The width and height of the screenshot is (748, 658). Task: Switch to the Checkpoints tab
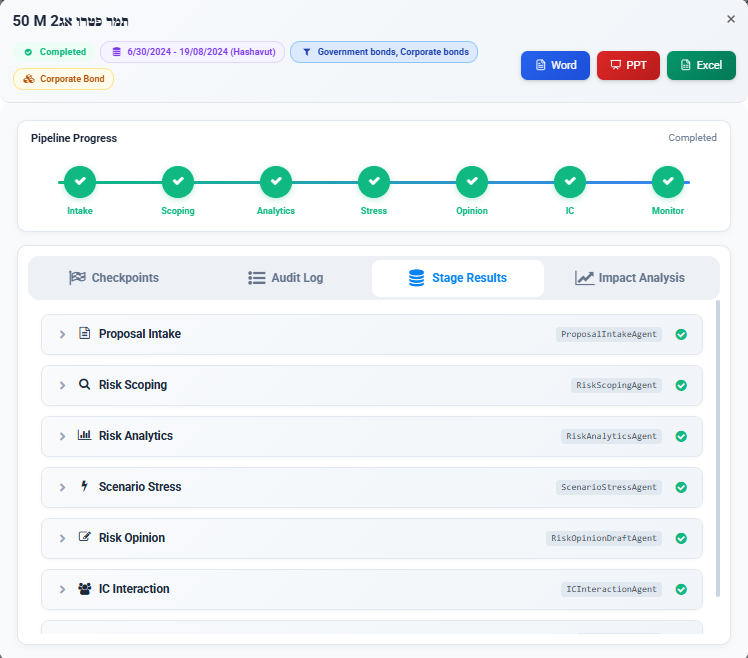click(114, 278)
